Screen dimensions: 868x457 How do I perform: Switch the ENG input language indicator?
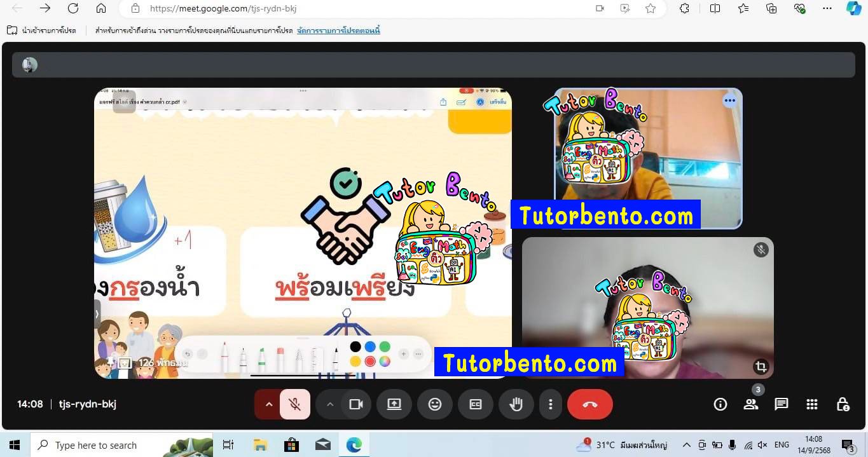[x=782, y=445]
